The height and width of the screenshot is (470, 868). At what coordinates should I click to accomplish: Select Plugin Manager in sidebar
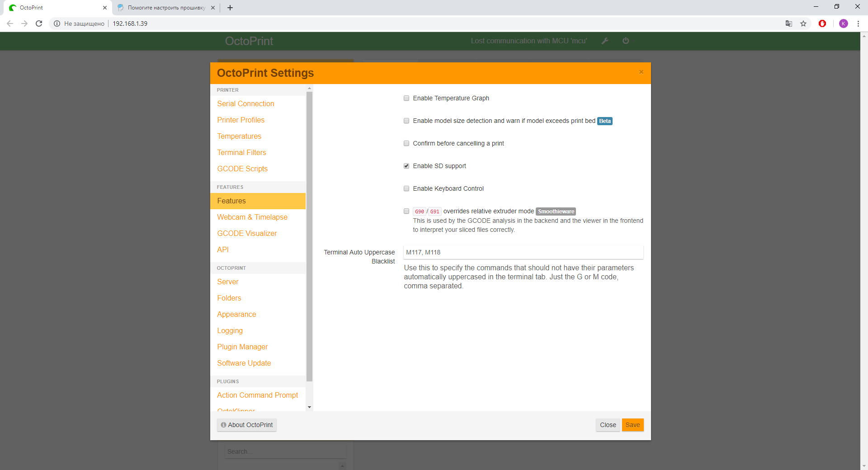coord(242,347)
